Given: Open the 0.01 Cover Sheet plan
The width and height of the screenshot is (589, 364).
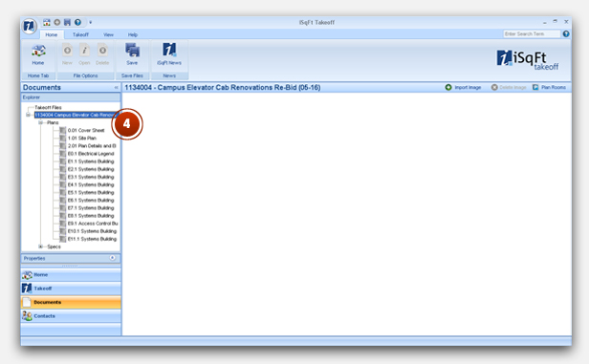Looking at the screenshot, I should 86,130.
